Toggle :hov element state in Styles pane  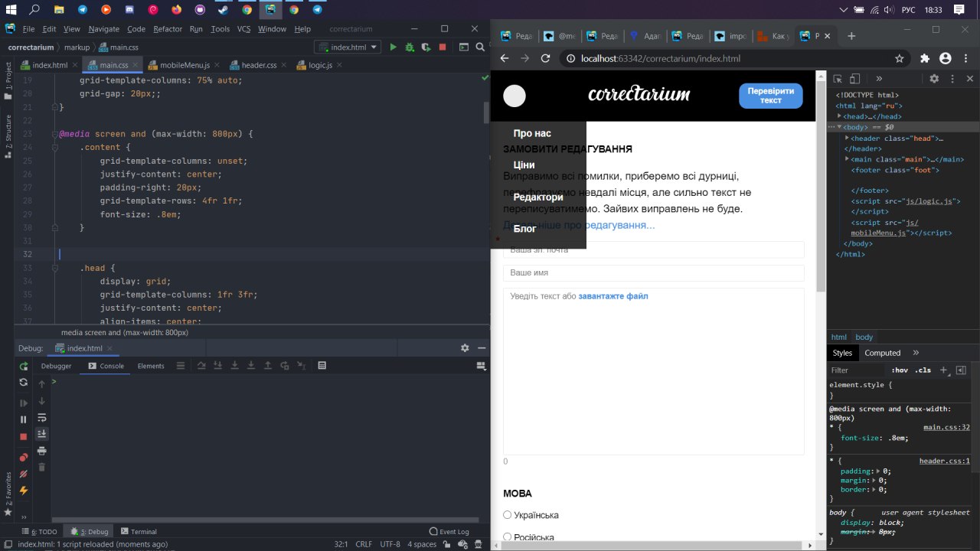click(x=900, y=370)
